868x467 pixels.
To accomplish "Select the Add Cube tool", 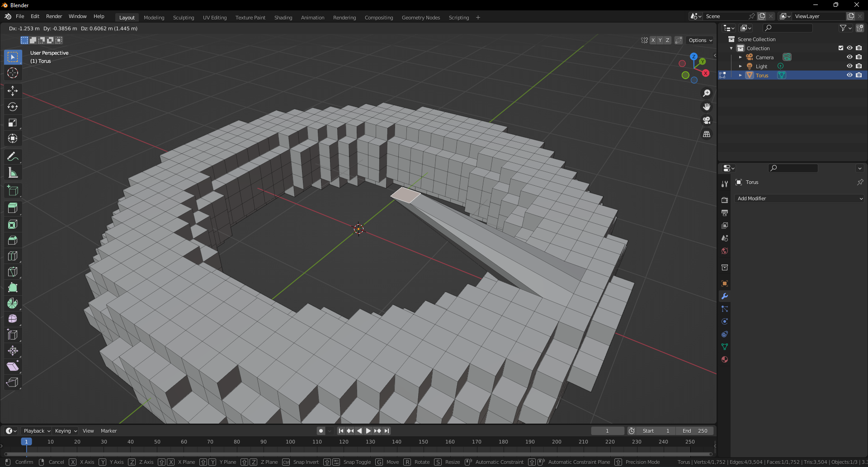I will [13, 191].
